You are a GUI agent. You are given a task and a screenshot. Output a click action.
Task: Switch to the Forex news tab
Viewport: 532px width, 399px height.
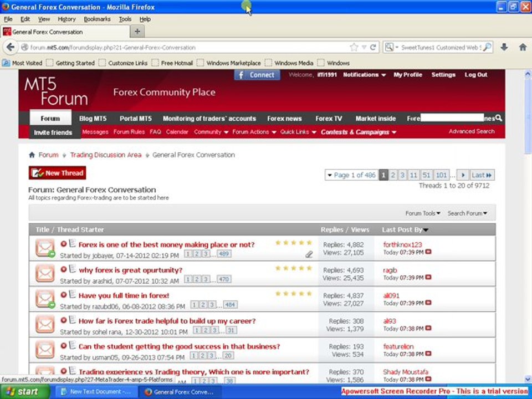[x=284, y=118]
